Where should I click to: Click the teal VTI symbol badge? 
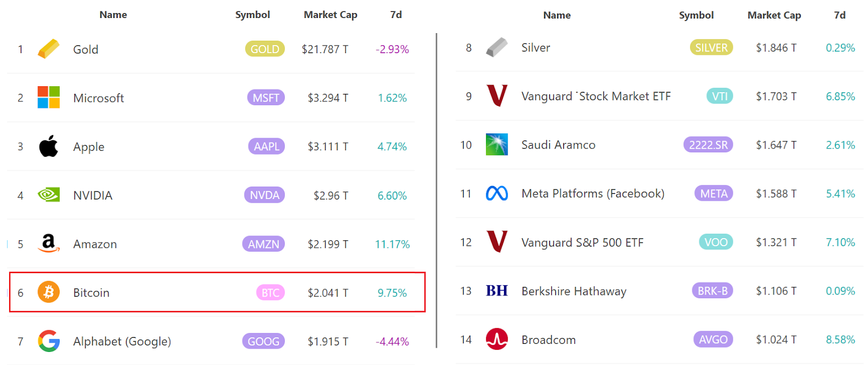719,97
